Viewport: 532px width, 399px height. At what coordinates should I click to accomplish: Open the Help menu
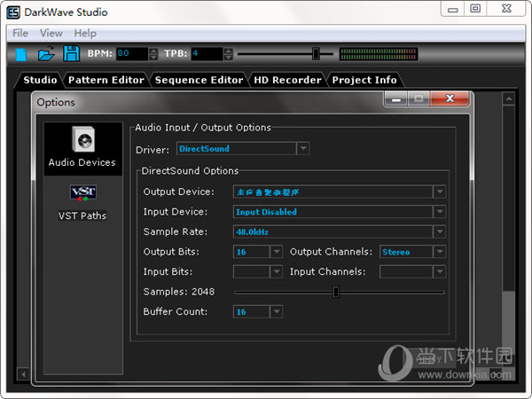click(x=85, y=34)
